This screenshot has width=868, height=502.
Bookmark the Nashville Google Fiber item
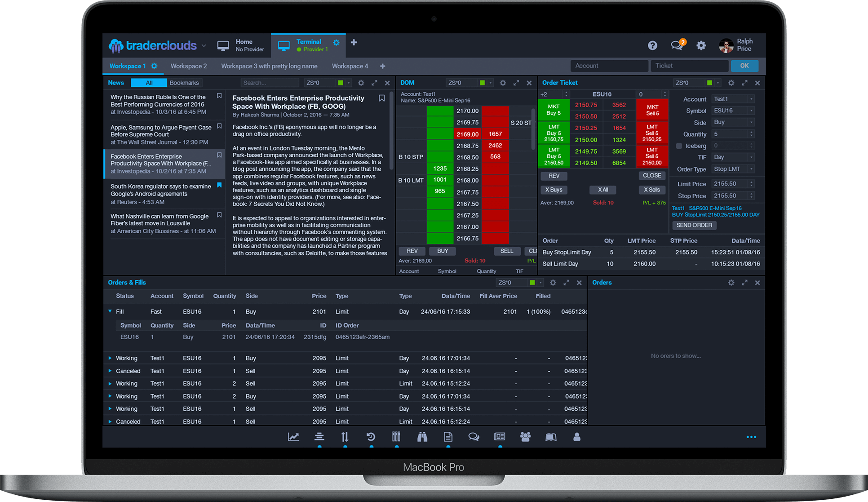[x=219, y=215]
